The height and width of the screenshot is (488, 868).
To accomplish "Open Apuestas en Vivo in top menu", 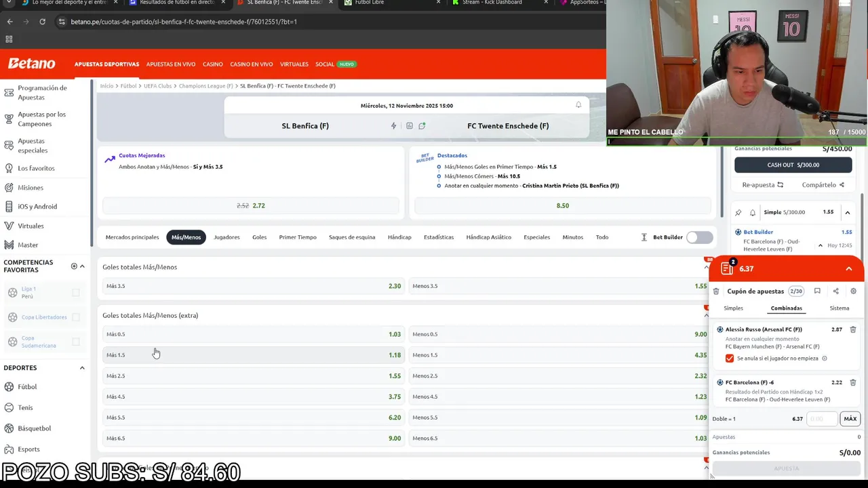I will coord(171,64).
